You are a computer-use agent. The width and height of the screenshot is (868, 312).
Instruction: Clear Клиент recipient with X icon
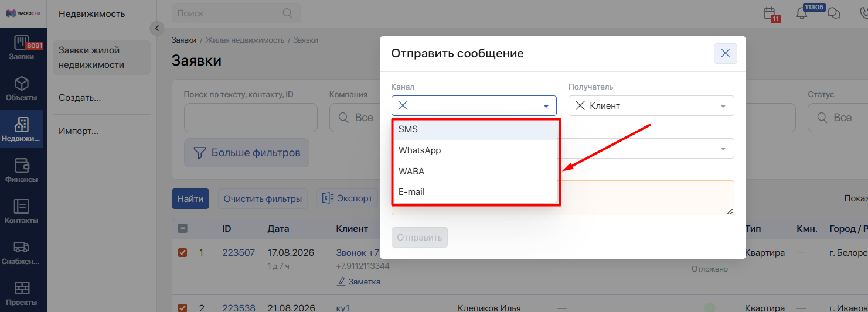[580, 106]
